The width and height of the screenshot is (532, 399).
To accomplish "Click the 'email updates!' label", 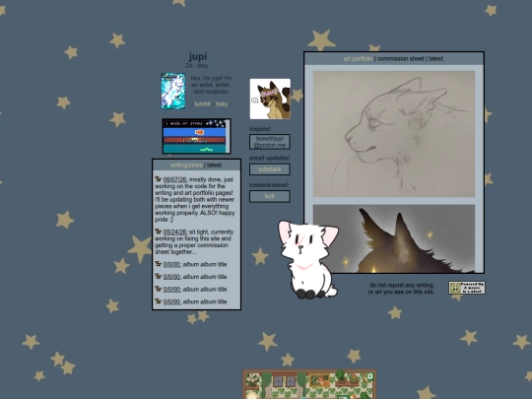I will coord(269,158).
